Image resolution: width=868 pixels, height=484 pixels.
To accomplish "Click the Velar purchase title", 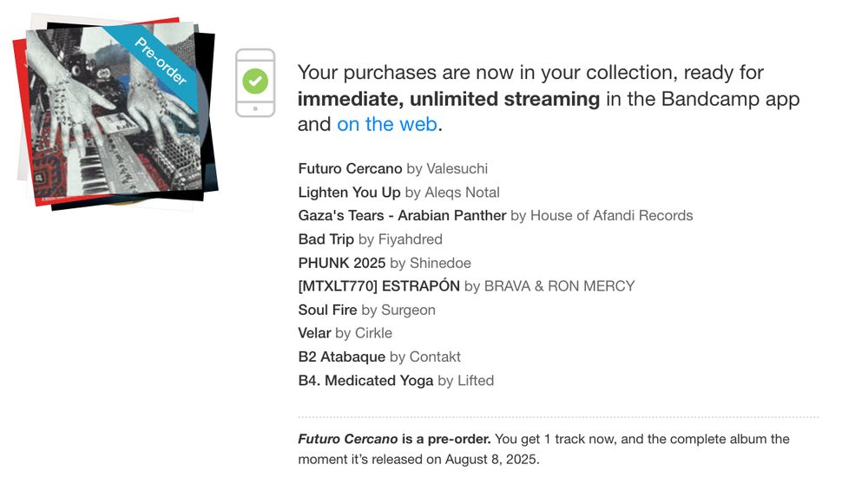I will tap(314, 333).
